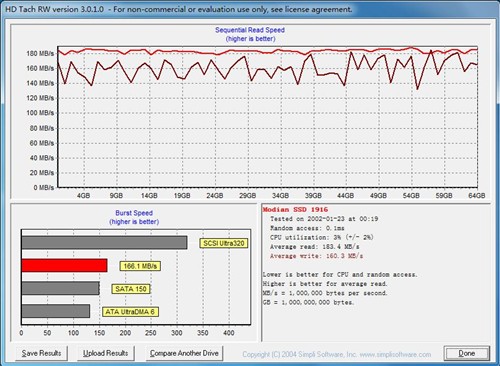Click the 166.1 MB/s burst label
Image resolution: width=500 pixels, height=366 pixels.
(140, 266)
